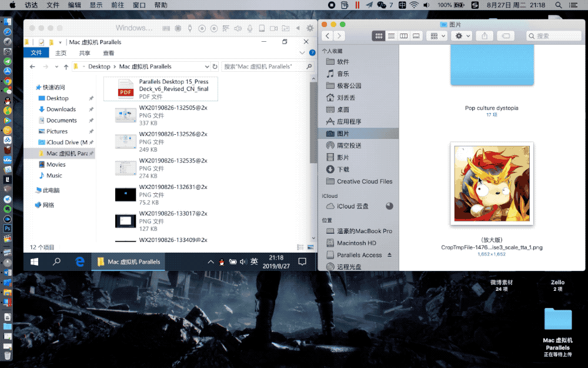Click the microphone icon in the Parallels toolbar
588x368 pixels.
tap(250, 27)
